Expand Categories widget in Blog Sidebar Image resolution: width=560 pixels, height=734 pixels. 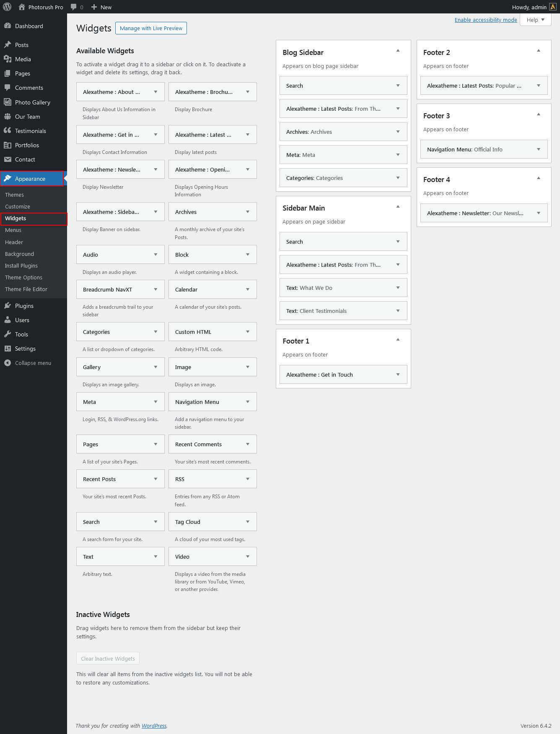tap(398, 178)
